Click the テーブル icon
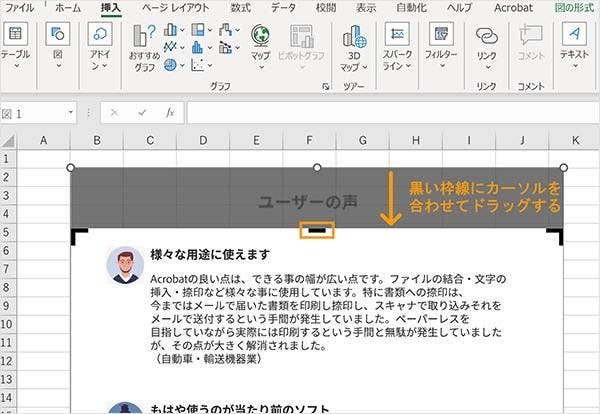The height and width of the screenshot is (414, 600). pyautogui.click(x=16, y=34)
